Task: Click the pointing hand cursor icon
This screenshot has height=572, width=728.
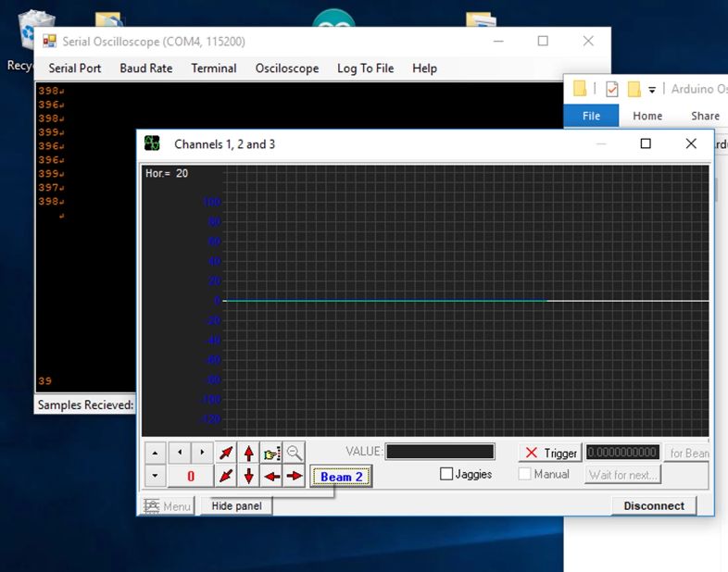Action: (271, 453)
